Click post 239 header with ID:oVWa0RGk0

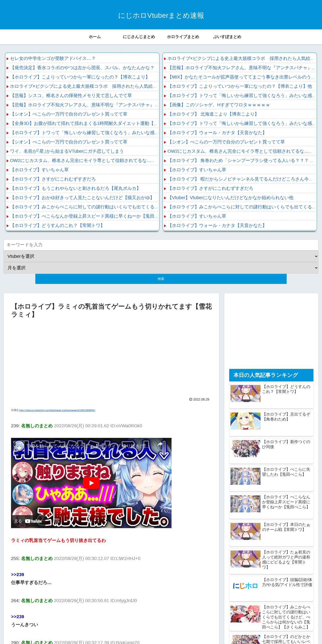pyautogui.click(x=76, y=426)
